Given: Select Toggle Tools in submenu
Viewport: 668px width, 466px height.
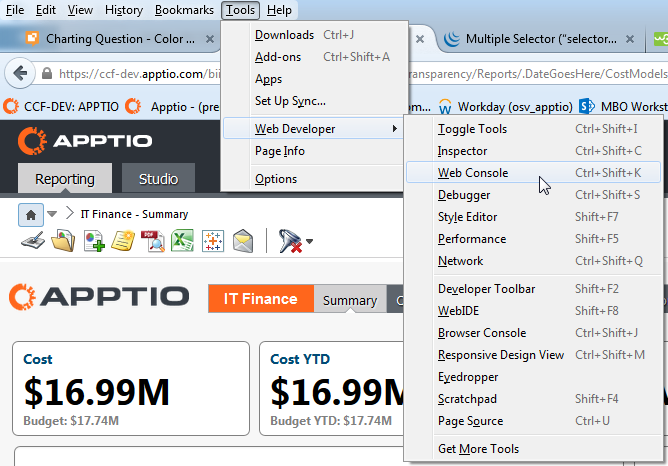Looking at the screenshot, I should (x=533, y=129).
